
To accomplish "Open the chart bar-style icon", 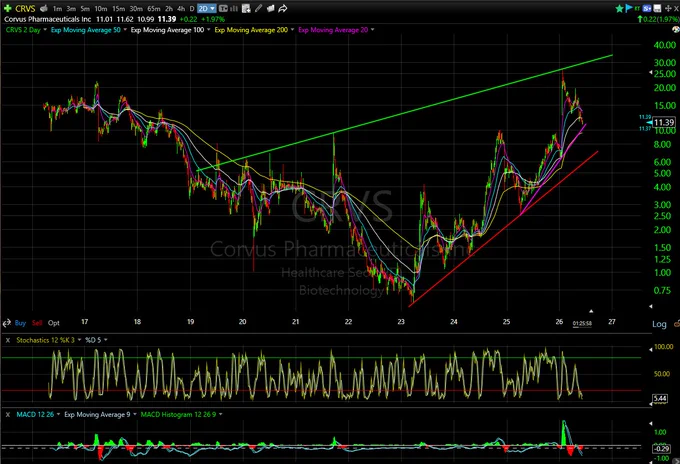I will (x=233, y=8).
